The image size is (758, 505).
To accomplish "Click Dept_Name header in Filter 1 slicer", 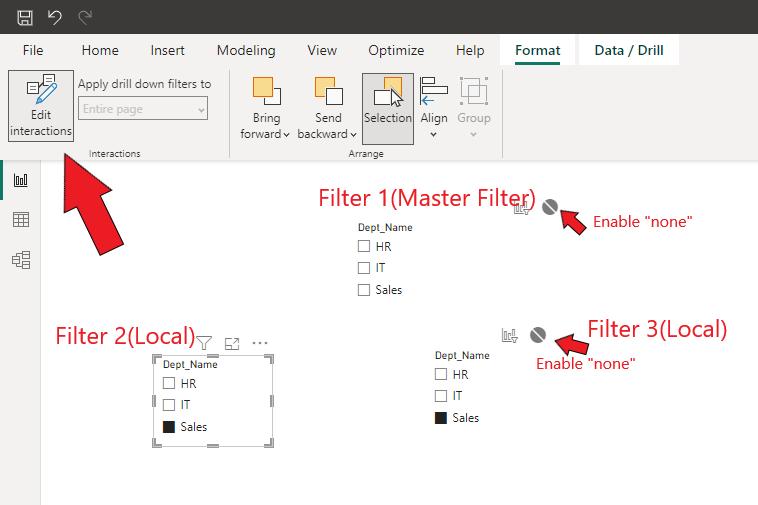I will coord(385,228).
